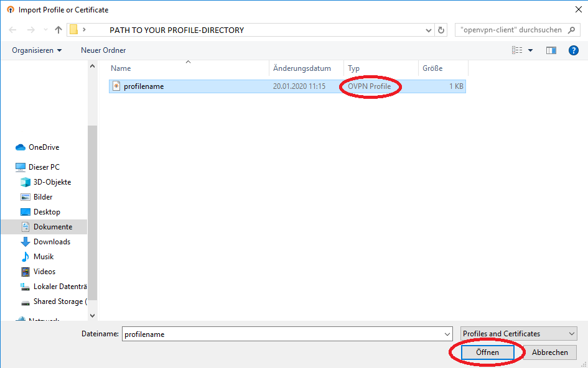The image size is (588, 368).
Task: Select Dokumente in the sidebar
Action: pos(54,226)
